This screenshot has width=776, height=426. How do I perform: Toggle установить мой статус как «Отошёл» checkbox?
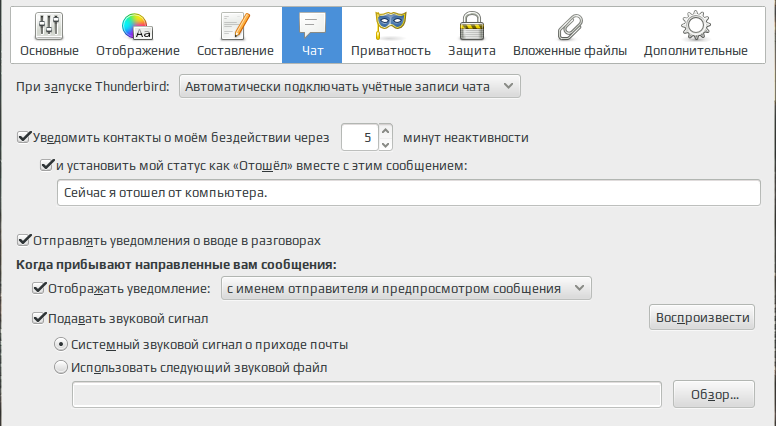click(x=47, y=164)
